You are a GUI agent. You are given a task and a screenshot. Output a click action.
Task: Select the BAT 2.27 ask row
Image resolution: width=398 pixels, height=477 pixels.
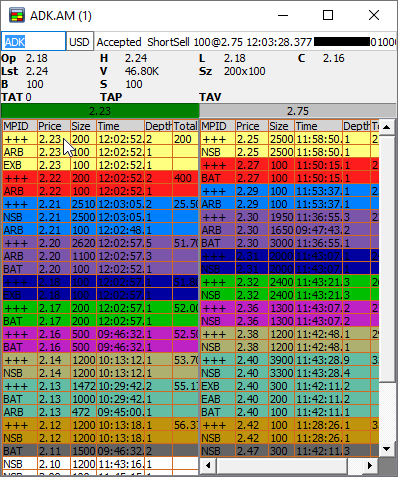(x=290, y=178)
